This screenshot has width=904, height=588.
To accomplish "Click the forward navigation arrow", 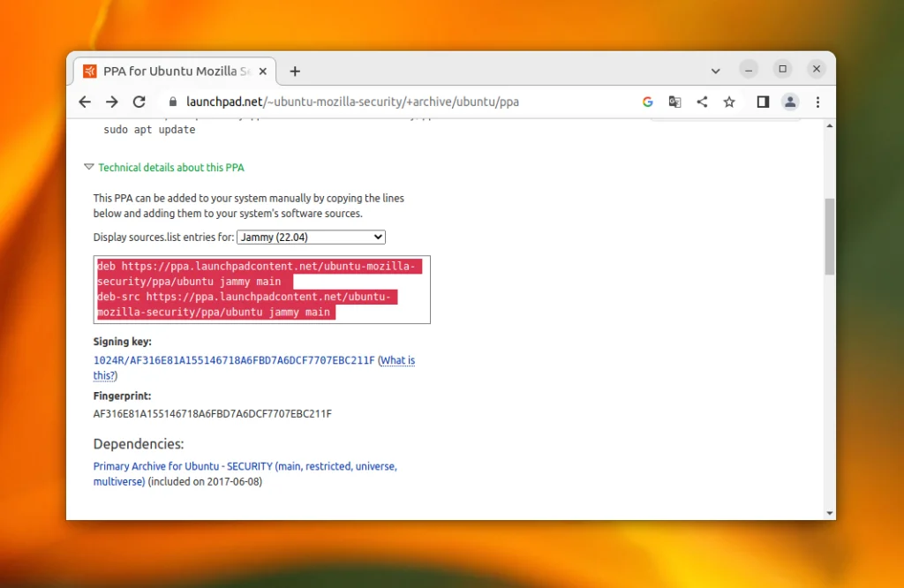I will (112, 102).
